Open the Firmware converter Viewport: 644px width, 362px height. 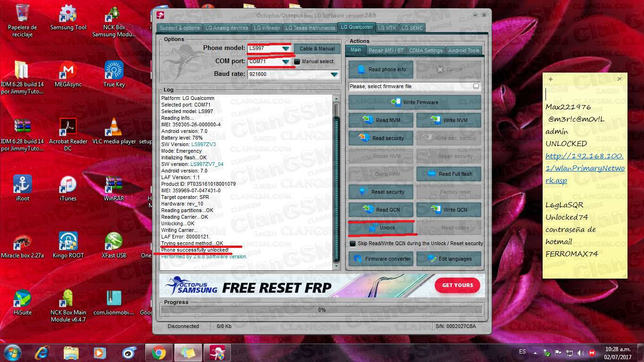click(381, 259)
